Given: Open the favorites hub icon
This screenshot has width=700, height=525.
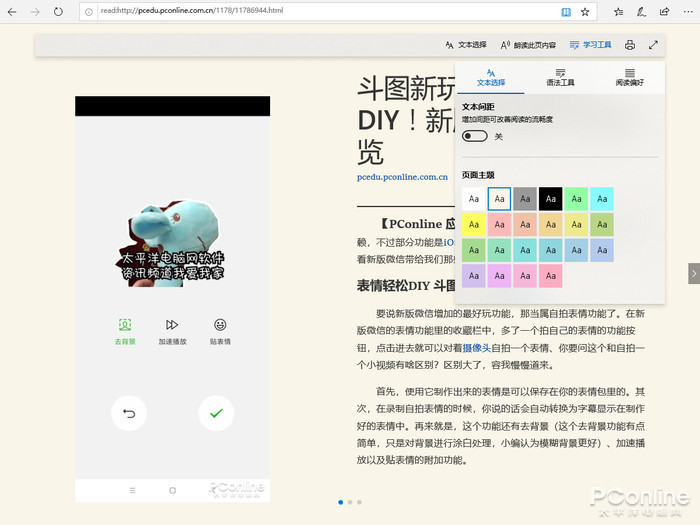Looking at the screenshot, I should point(618,12).
